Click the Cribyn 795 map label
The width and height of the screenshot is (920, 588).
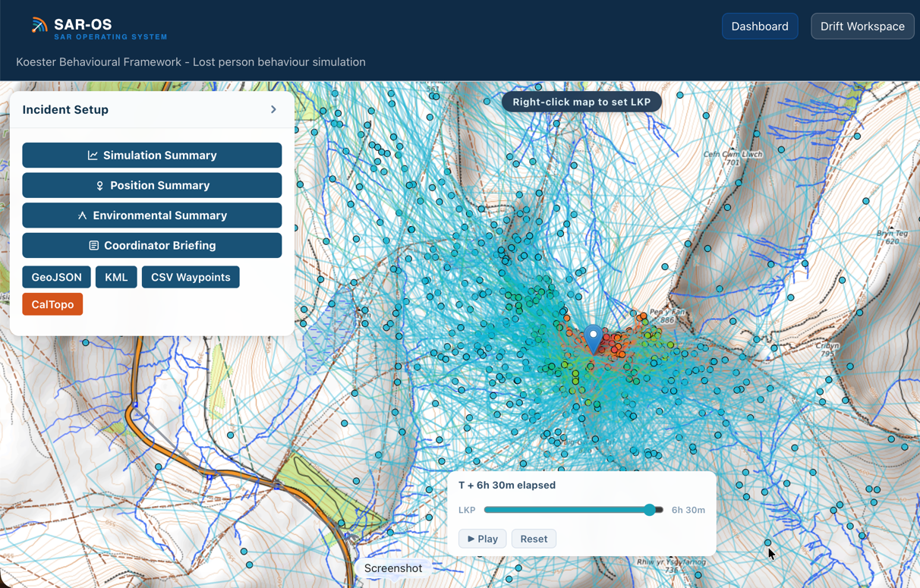[827, 349]
